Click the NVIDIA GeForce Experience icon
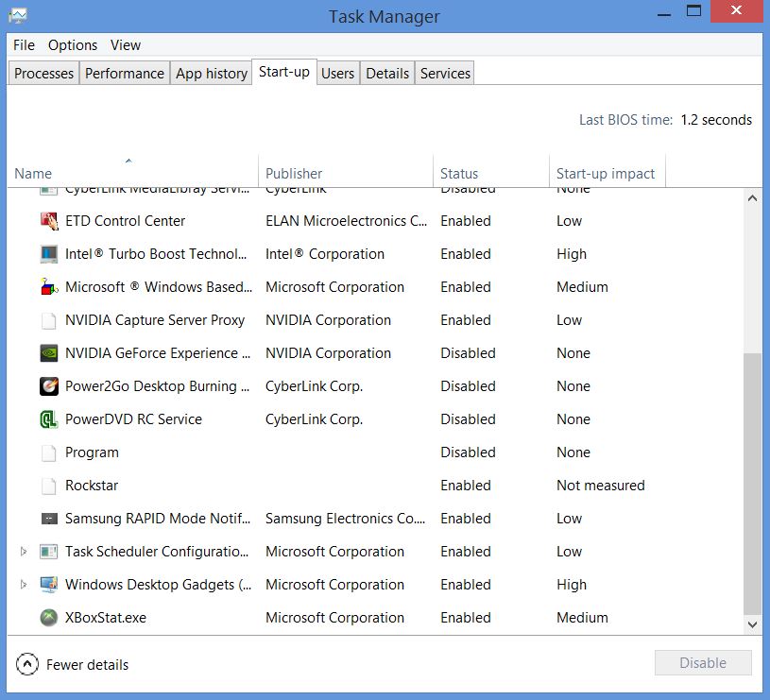This screenshot has width=770, height=700. pyautogui.click(x=48, y=353)
